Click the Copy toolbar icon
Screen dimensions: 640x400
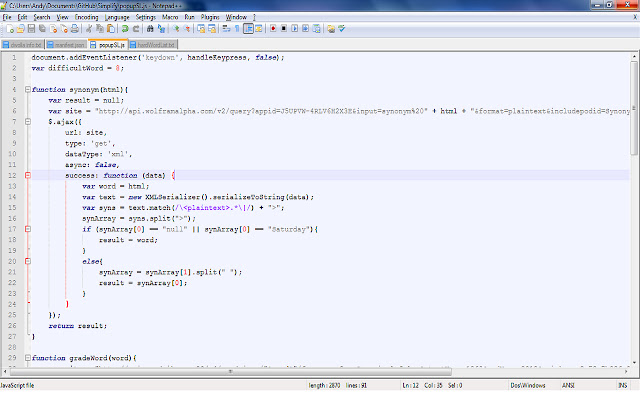(x=100, y=29)
